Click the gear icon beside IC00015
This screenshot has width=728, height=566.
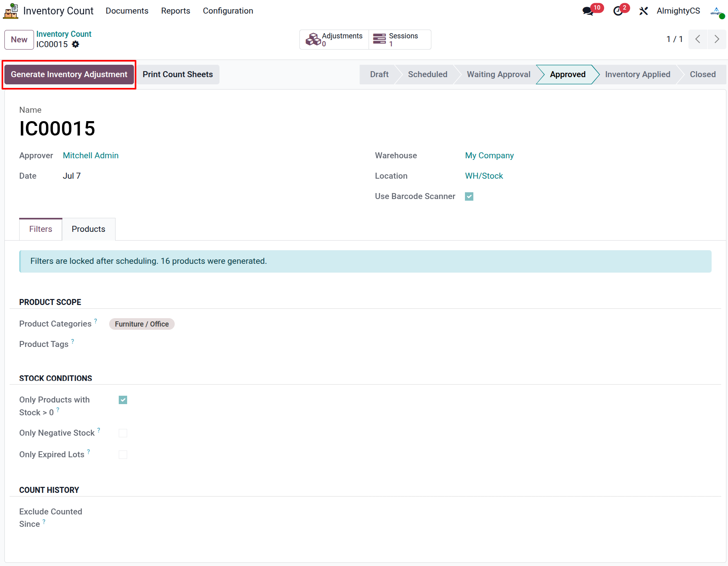tap(76, 44)
